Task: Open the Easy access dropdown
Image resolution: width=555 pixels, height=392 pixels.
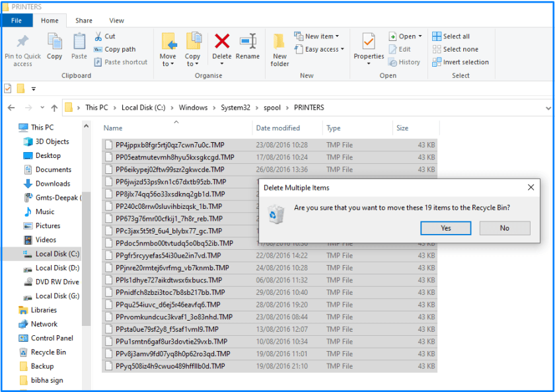Action: click(x=319, y=49)
